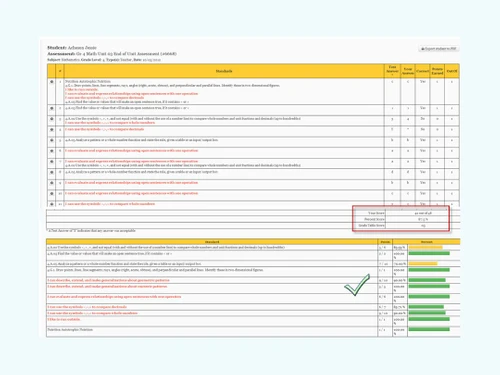Open the view icon for question 3
500x375 pixels.
coord(52,119)
